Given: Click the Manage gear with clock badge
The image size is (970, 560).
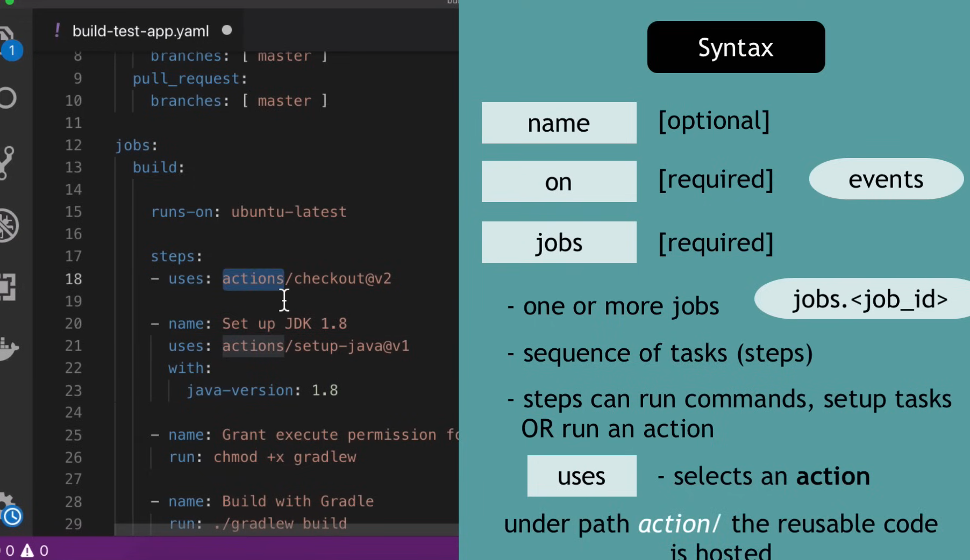Looking at the screenshot, I should pos(9,509).
